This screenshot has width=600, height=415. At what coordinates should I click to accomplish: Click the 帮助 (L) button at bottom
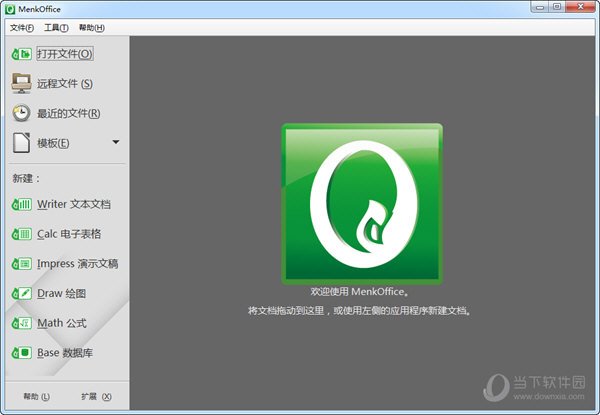[37, 397]
